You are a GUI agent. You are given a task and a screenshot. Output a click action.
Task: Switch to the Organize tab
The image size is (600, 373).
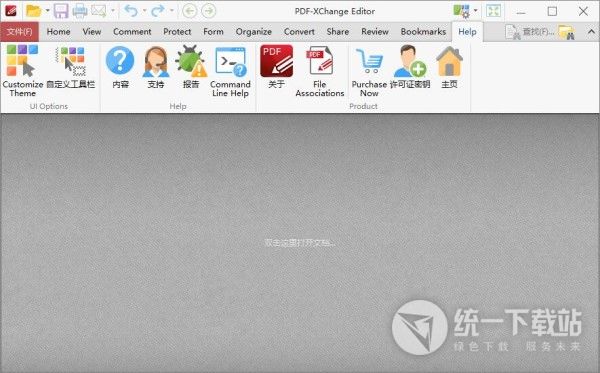[x=254, y=32]
